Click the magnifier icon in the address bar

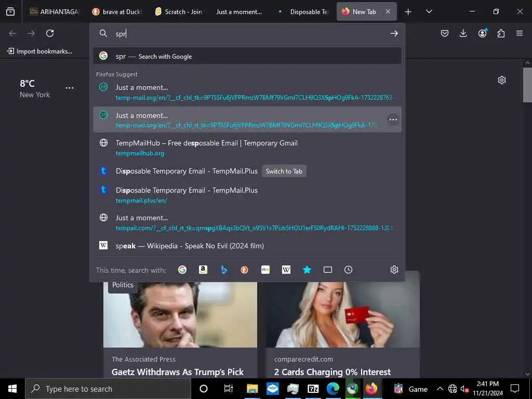pyautogui.click(x=103, y=33)
